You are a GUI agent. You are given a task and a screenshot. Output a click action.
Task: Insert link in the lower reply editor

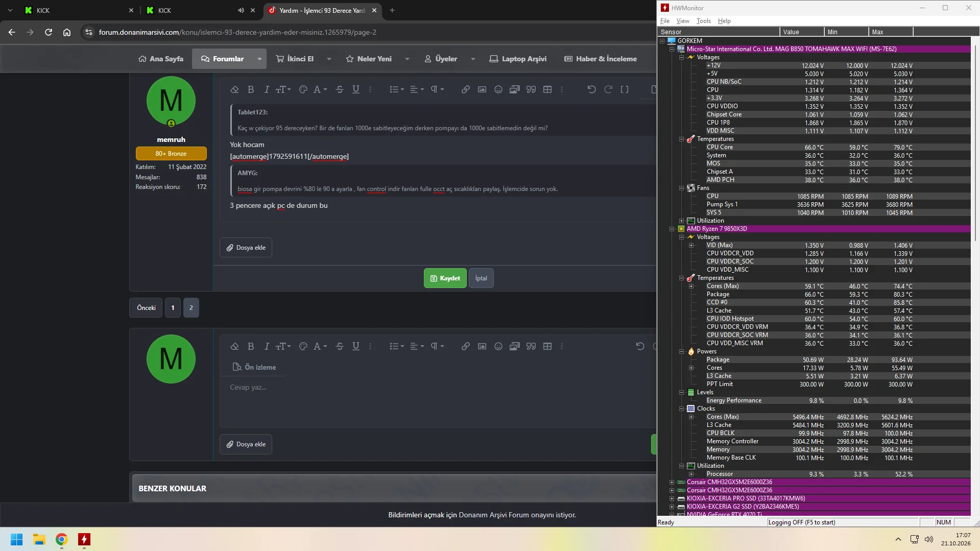tap(466, 346)
